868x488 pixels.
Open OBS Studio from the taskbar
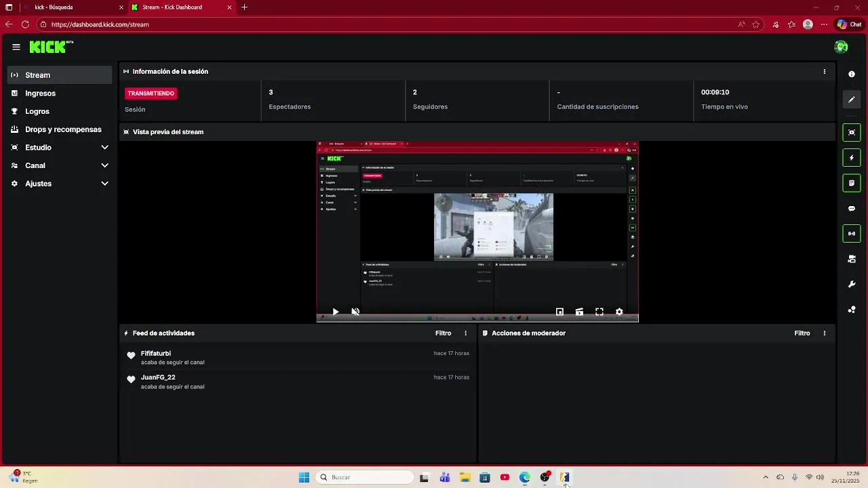tap(545, 477)
